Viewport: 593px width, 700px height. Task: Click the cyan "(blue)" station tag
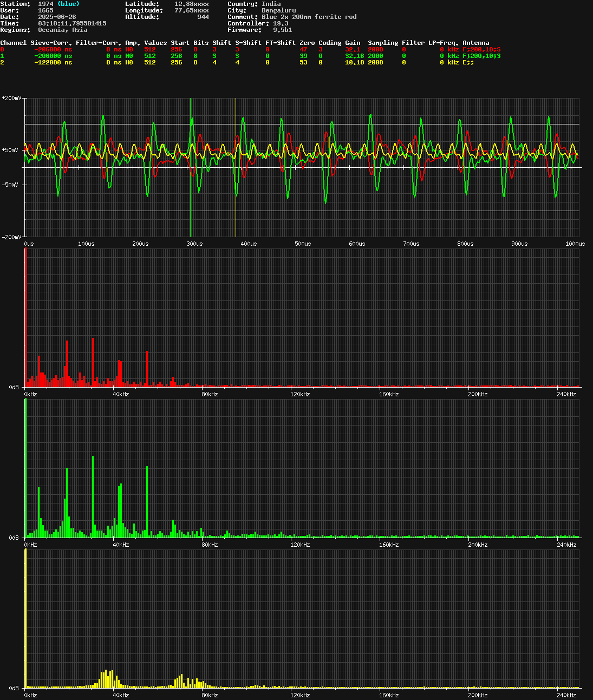pyautogui.click(x=68, y=4)
